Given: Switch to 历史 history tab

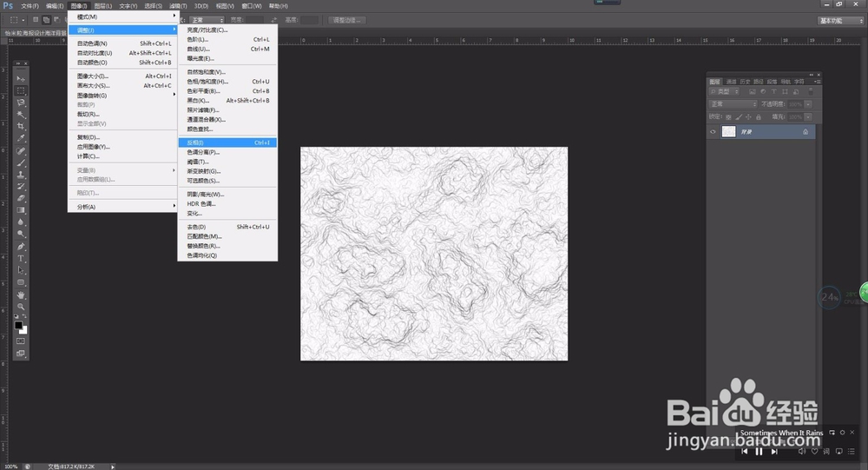Looking at the screenshot, I should [x=745, y=82].
